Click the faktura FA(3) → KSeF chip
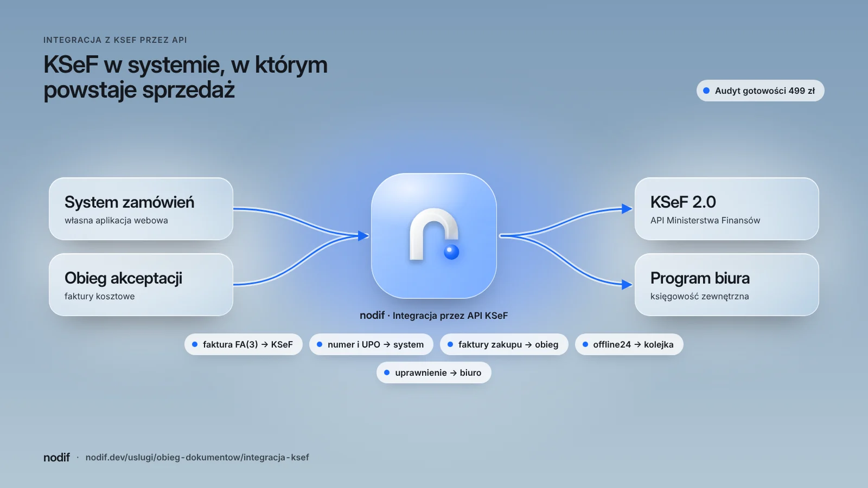Image resolution: width=868 pixels, height=488 pixels. coord(244,344)
